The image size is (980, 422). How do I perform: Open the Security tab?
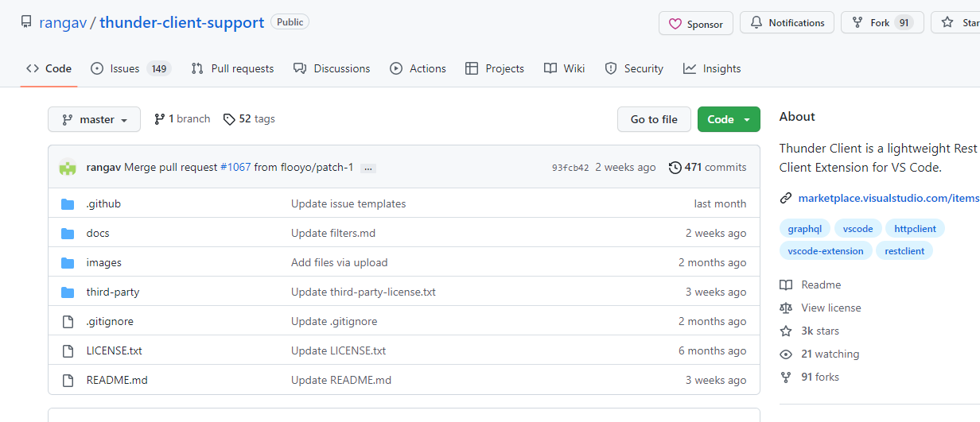(x=634, y=69)
